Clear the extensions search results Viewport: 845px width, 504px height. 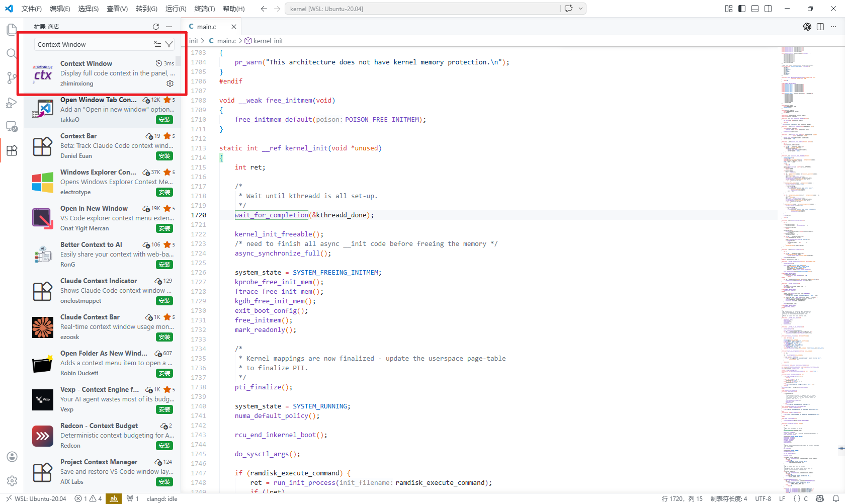(x=157, y=44)
